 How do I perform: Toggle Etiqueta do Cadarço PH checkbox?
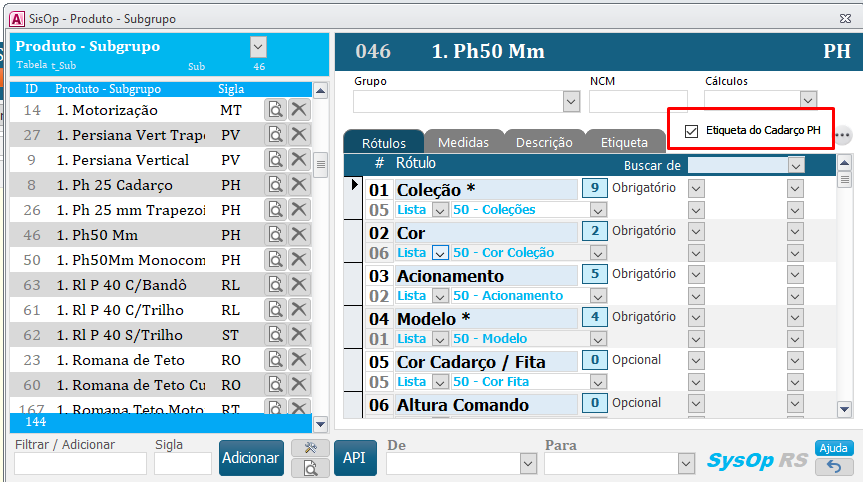[x=691, y=131]
